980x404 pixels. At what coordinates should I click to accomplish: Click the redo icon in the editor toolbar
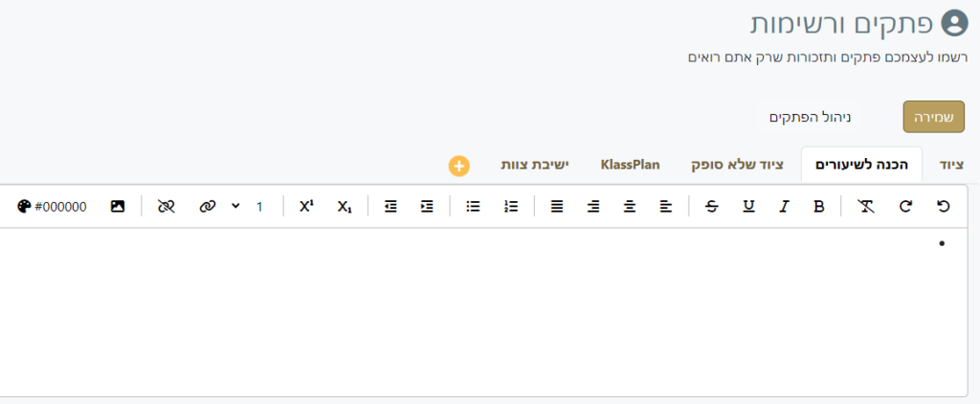point(905,206)
